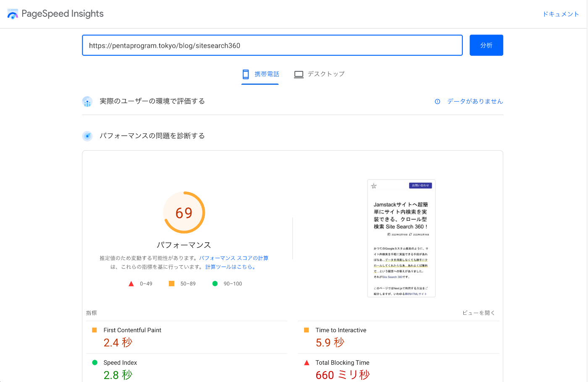Click the Total Blocking Time red triangle icon
The width and height of the screenshot is (588, 382).
(307, 363)
